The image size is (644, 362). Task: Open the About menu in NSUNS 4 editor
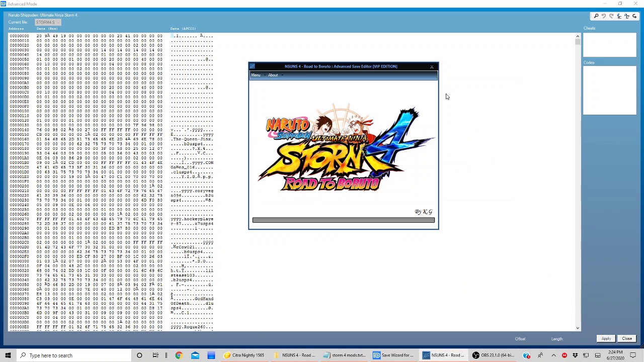pos(273,75)
